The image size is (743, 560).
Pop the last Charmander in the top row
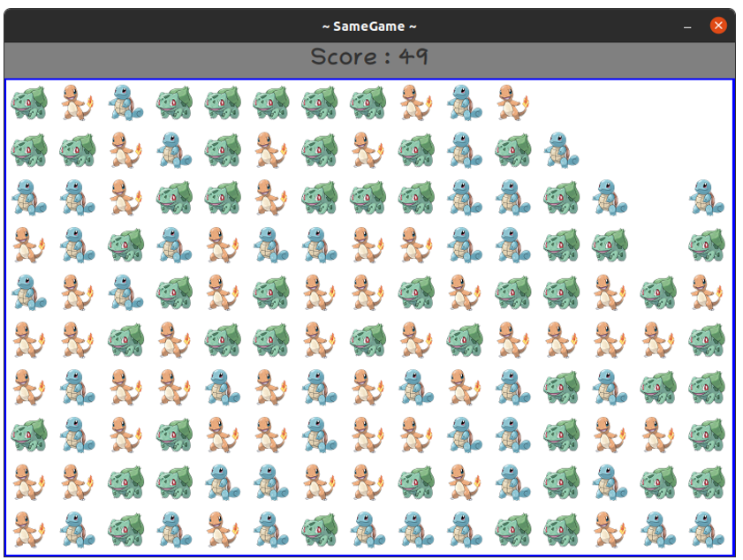pos(512,102)
